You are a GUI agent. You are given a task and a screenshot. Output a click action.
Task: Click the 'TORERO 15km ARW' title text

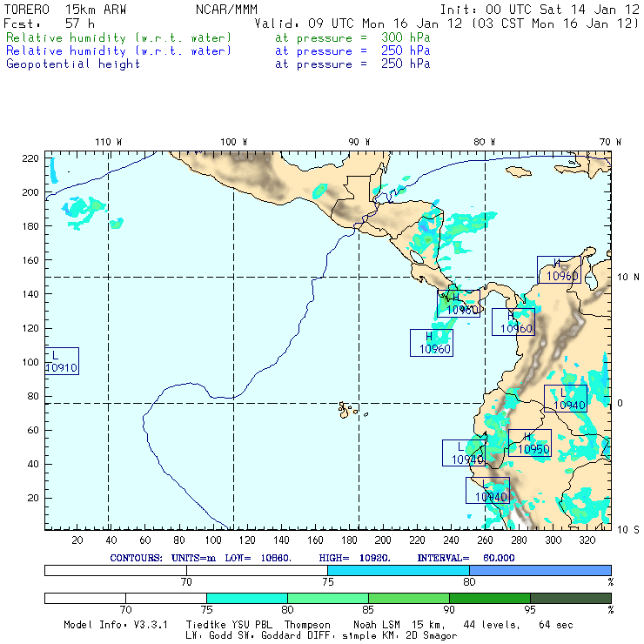(x=65, y=10)
